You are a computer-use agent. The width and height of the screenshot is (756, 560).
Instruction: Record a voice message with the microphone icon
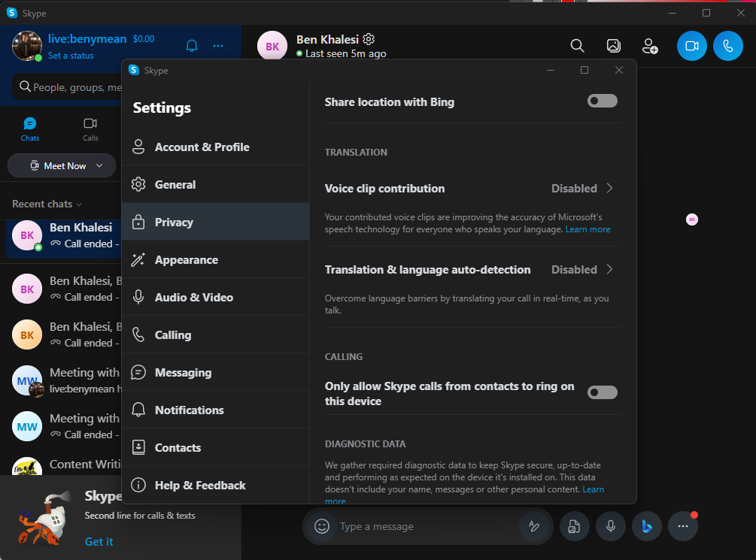610,526
